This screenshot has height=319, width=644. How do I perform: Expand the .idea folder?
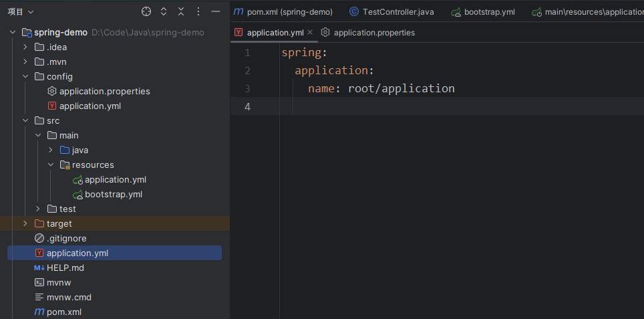tap(25, 47)
